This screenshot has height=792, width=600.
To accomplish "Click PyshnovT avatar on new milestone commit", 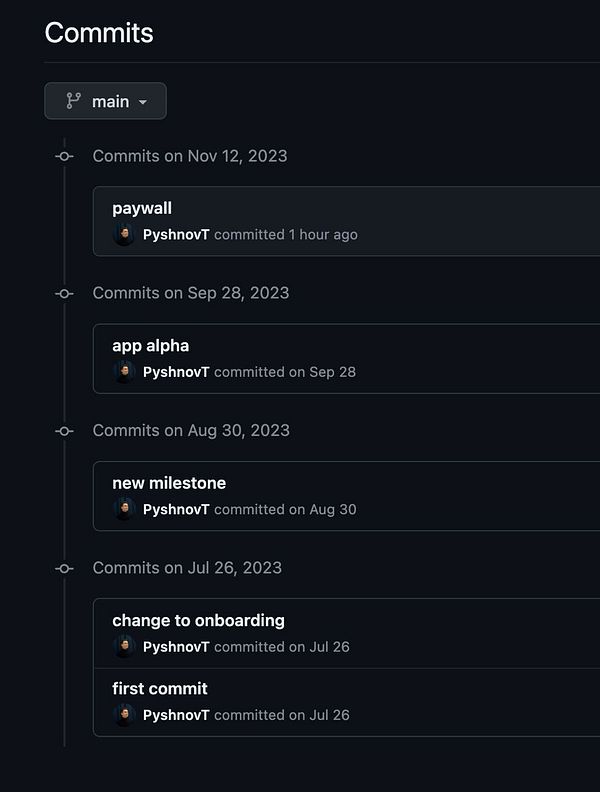I will [x=124, y=509].
